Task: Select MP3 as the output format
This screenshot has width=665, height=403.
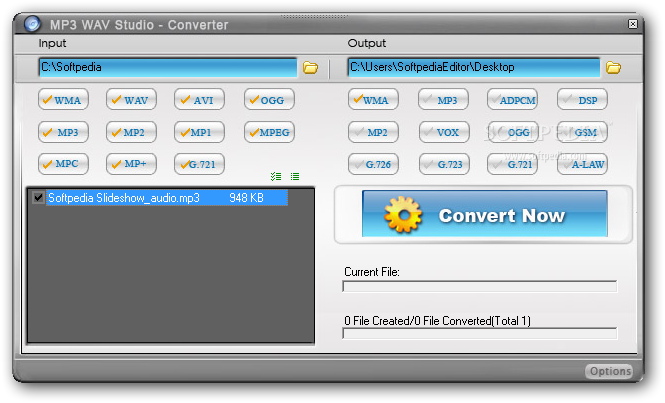Action: tap(443, 100)
